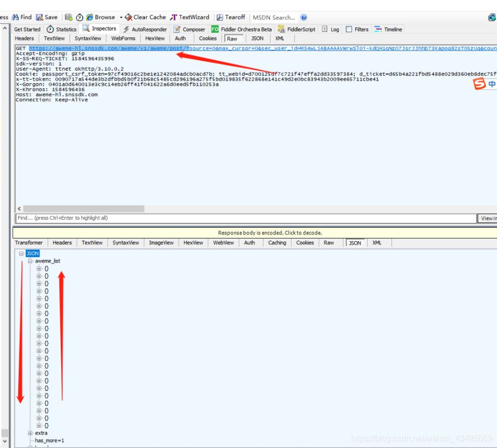Click the horizontal scrollbar under raw request
497x448 pixels.
[83, 208]
